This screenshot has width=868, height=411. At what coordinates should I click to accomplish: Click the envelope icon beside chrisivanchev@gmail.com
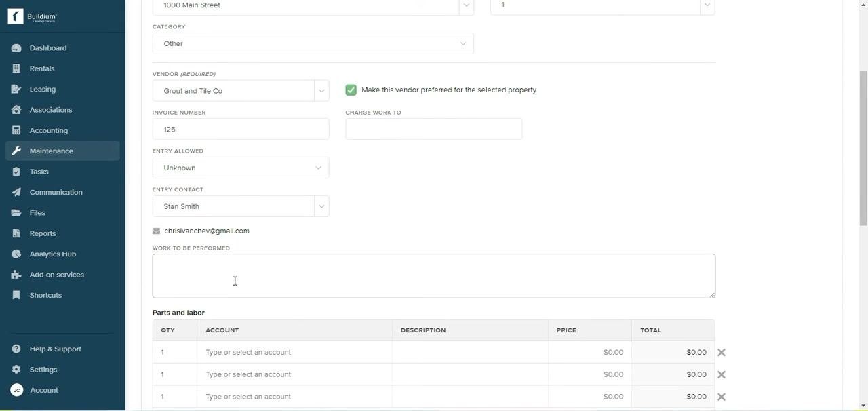point(156,231)
